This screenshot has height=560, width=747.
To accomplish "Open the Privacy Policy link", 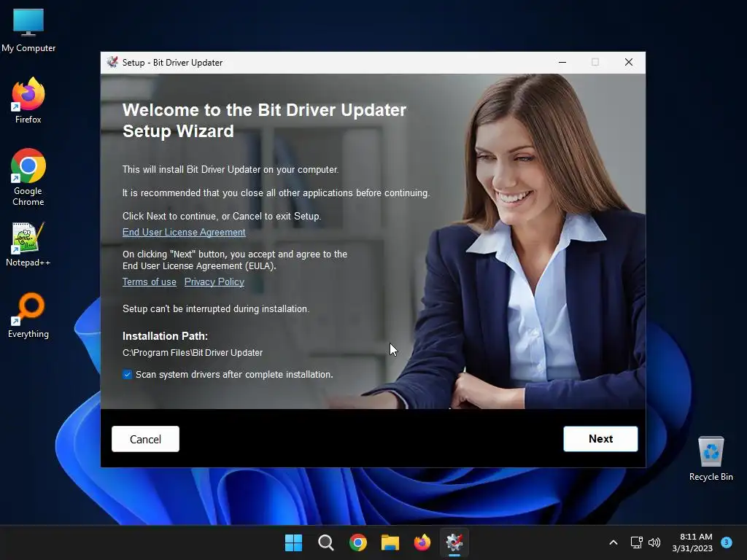I will (x=214, y=282).
